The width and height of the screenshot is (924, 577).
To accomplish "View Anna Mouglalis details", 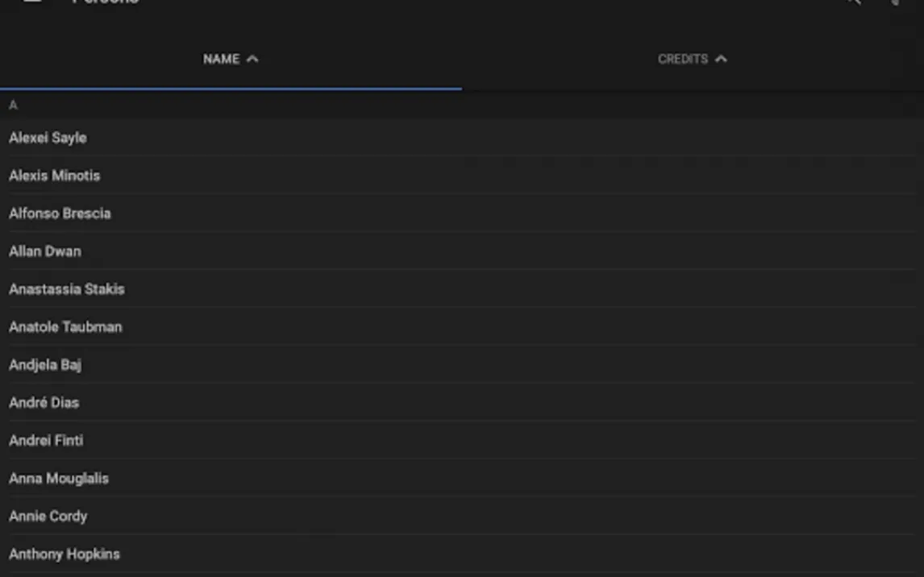I will (59, 479).
